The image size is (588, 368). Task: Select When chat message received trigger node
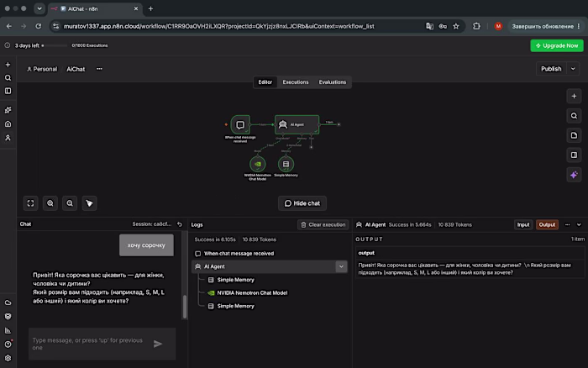tap(240, 124)
